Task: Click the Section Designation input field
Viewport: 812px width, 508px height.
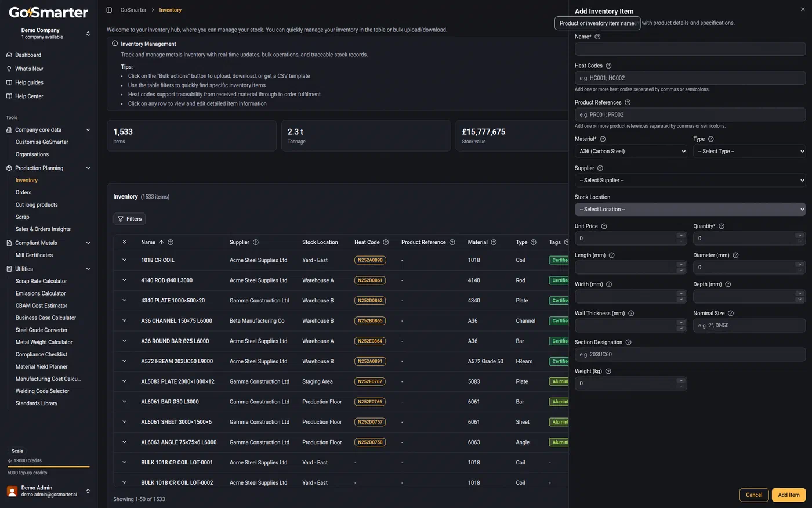Action: click(690, 354)
